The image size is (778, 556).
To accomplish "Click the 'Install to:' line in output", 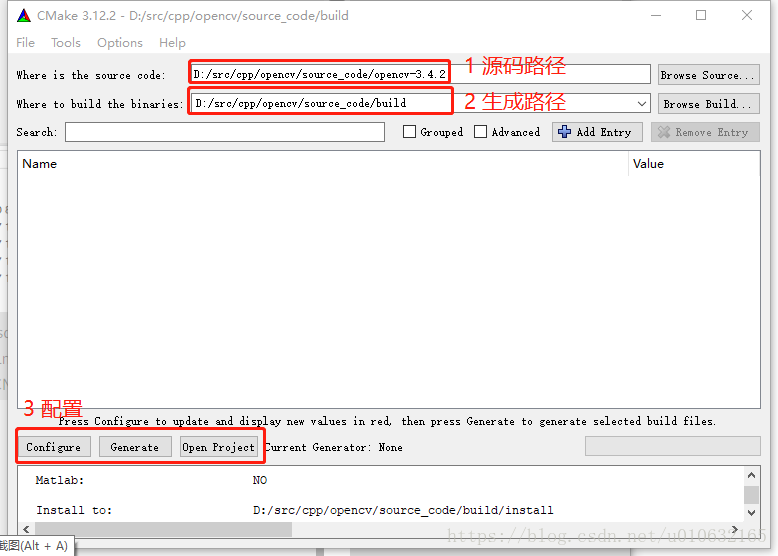I will coord(74,510).
